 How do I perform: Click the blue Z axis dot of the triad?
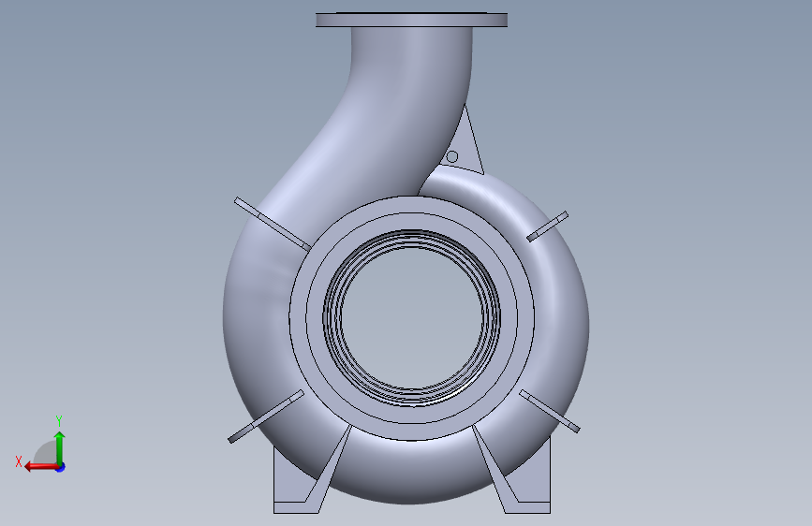[x=61, y=468]
